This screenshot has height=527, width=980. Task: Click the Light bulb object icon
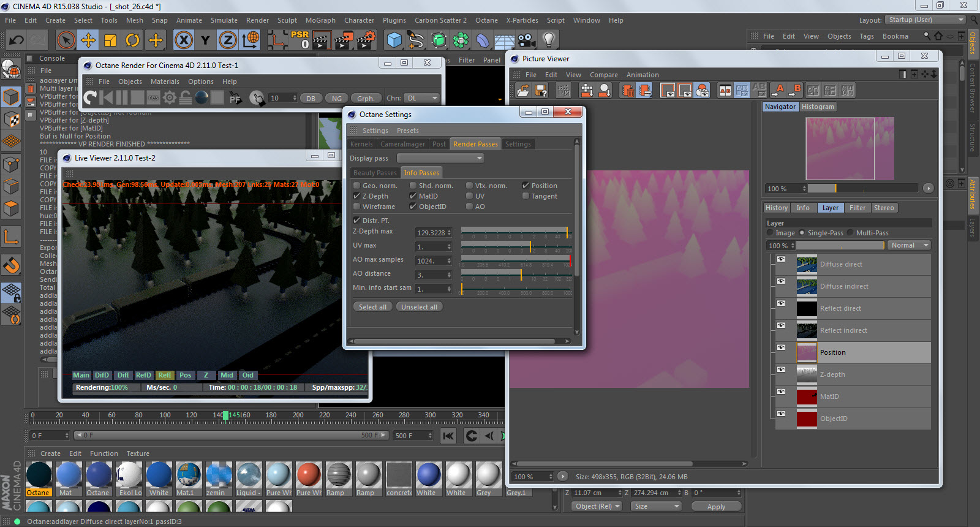[549, 40]
